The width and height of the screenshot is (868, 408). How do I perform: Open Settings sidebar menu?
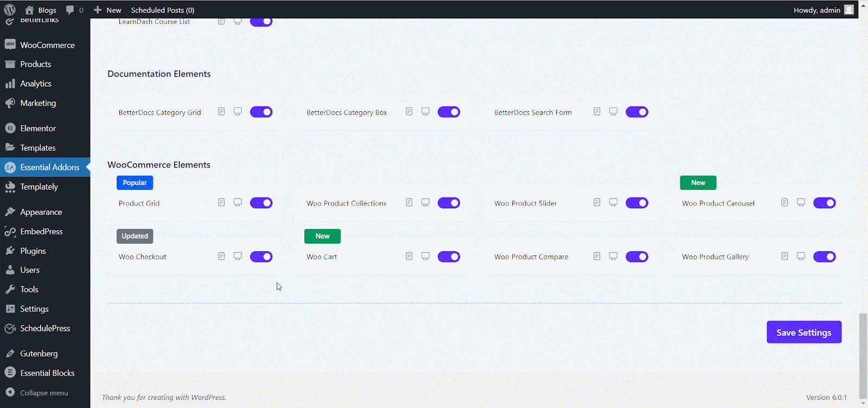click(x=45, y=309)
